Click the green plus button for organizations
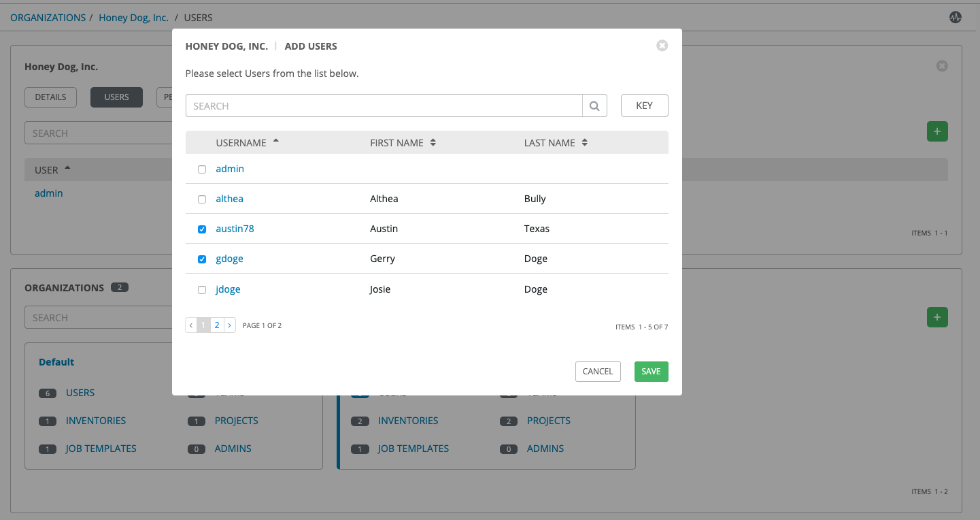This screenshot has width=980, height=520. click(x=937, y=317)
